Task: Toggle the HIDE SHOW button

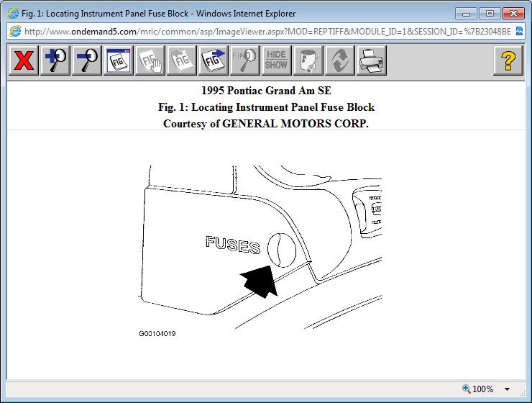Action: [x=276, y=60]
